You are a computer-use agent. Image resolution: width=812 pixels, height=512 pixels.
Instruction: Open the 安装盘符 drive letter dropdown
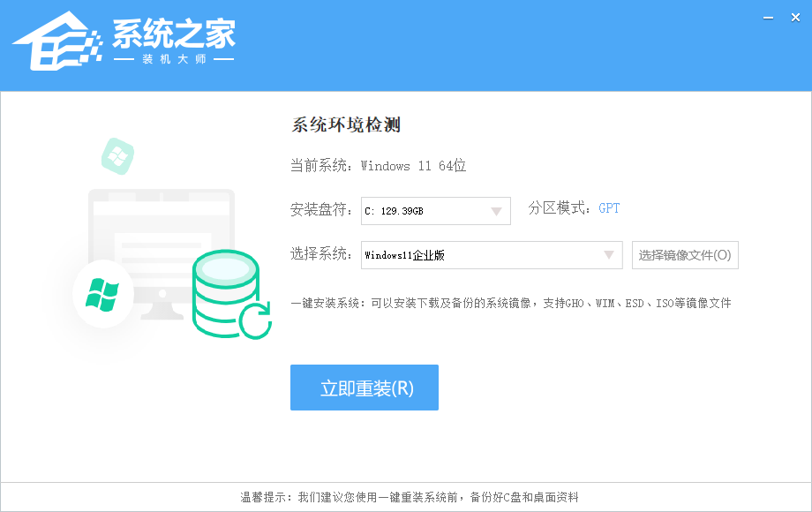(x=498, y=210)
